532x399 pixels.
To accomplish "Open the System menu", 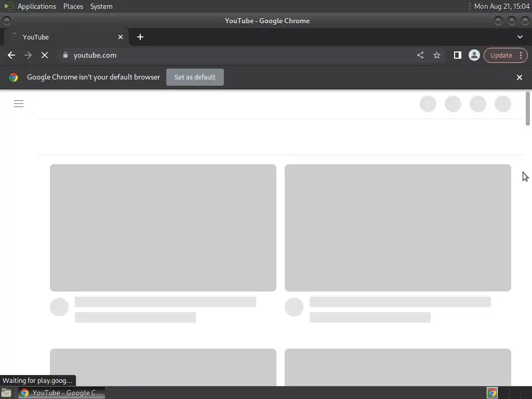I will (101, 6).
